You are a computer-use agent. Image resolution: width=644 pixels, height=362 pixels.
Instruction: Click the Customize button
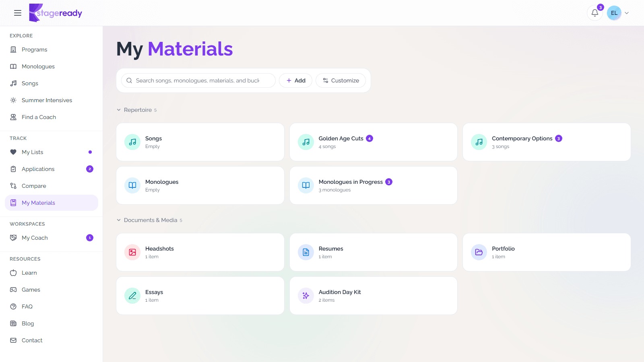pyautogui.click(x=341, y=80)
